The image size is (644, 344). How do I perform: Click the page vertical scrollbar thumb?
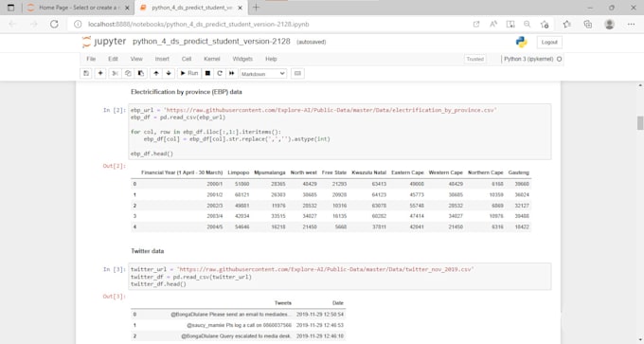click(640, 123)
